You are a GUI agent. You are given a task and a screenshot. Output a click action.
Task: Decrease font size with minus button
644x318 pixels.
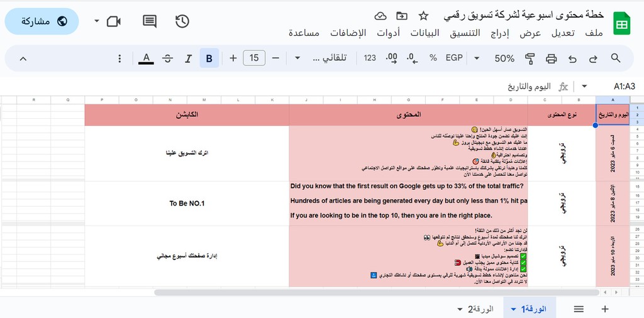(x=275, y=58)
